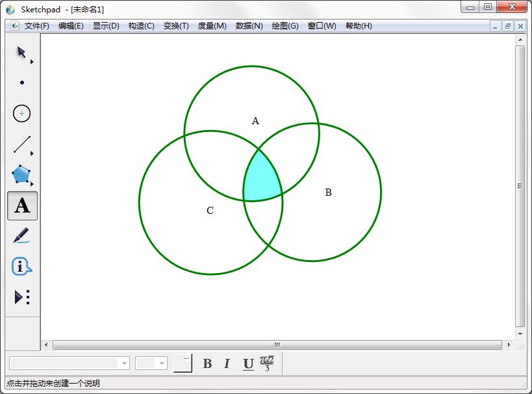The height and width of the screenshot is (394, 532).
Task: Restore the inner document window
Action: click(508, 26)
